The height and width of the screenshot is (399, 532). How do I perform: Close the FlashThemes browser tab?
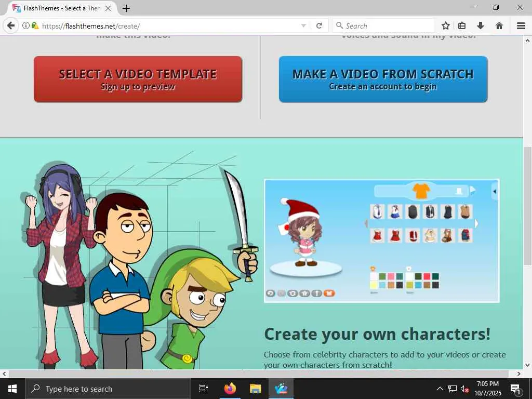[108, 8]
